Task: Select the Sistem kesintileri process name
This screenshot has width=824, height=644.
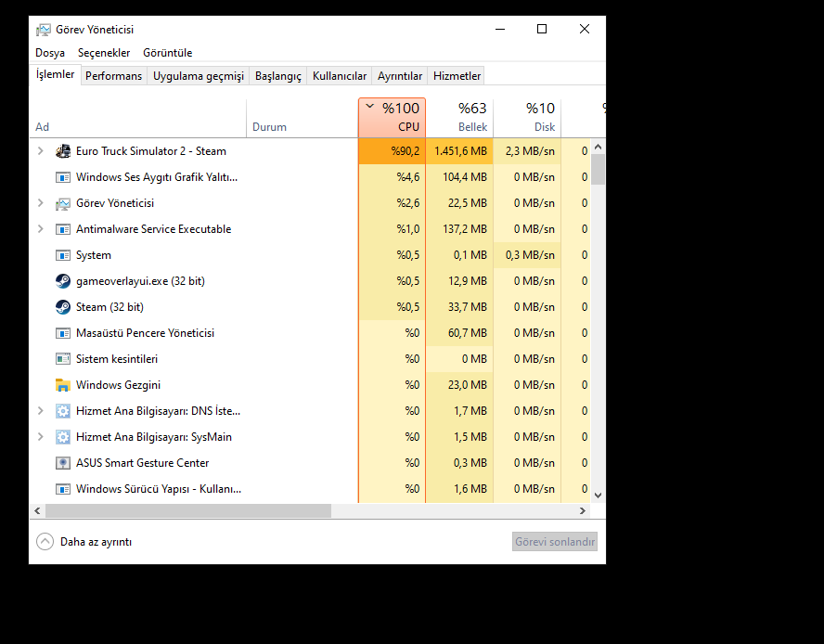Action: (x=117, y=359)
